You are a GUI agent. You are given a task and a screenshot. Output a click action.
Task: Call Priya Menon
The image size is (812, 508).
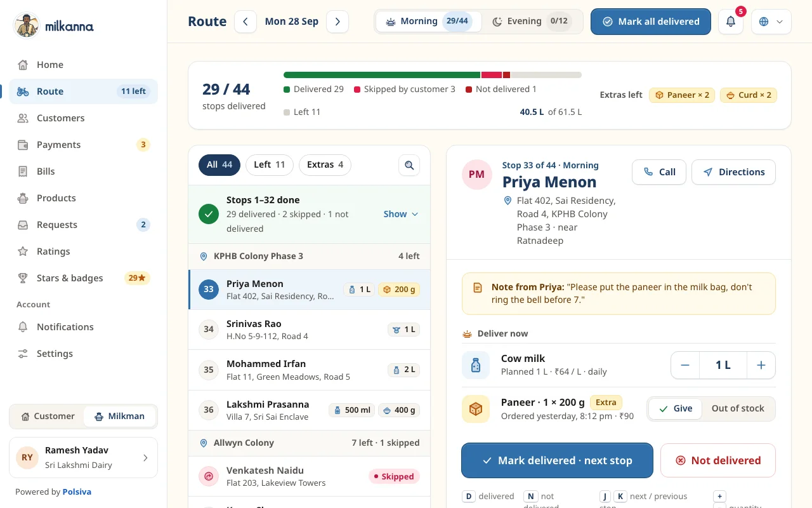click(659, 172)
